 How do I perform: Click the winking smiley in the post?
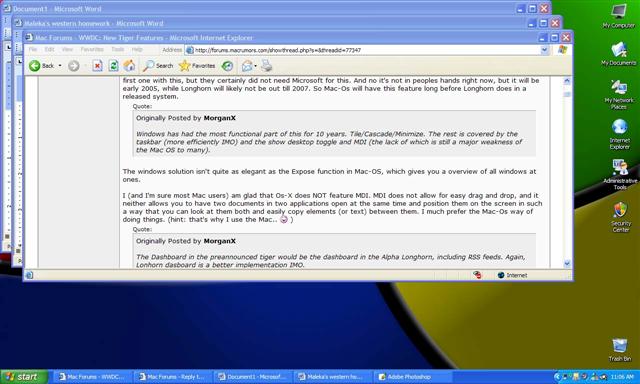[284, 220]
